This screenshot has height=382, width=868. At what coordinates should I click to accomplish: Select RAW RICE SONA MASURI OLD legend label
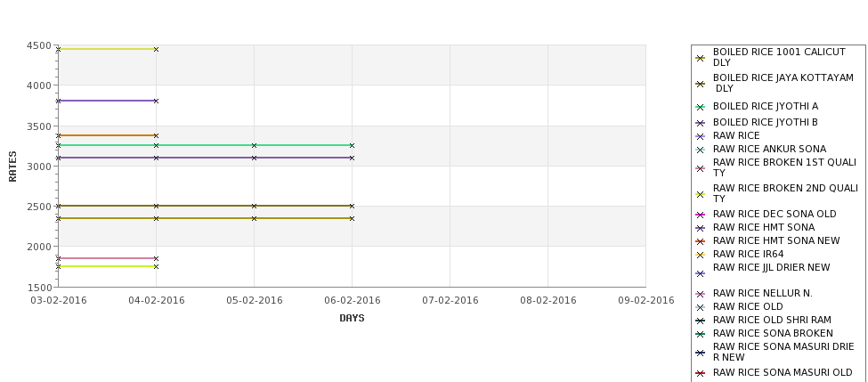pyautogui.click(x=783, y=372)
